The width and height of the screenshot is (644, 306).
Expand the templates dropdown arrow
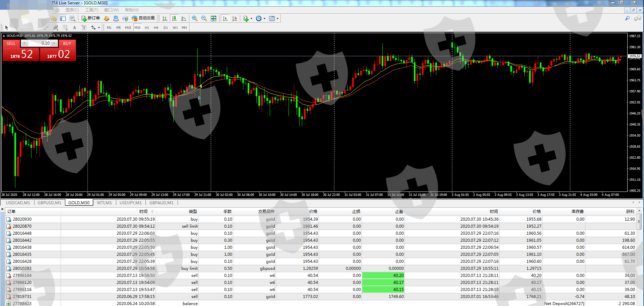(277, 19)
